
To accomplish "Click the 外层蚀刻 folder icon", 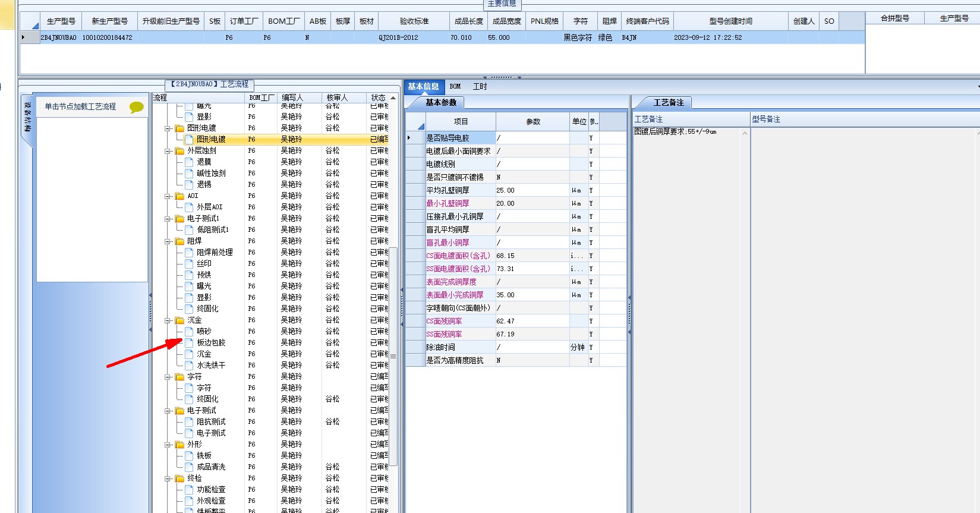I will click(x=179, y=150).
